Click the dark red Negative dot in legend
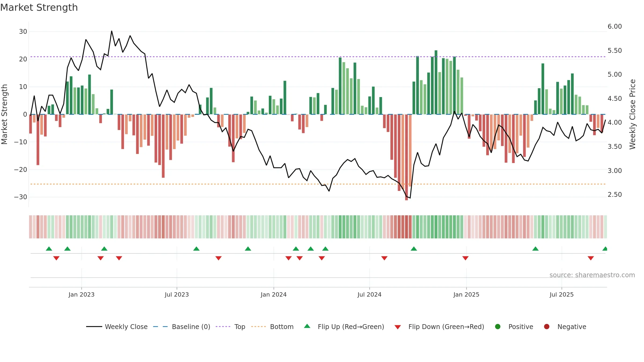 pos(547,327)
